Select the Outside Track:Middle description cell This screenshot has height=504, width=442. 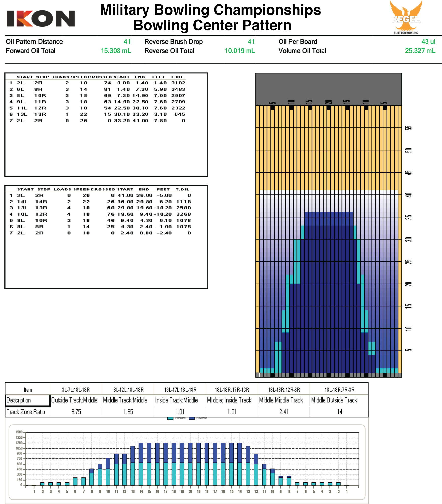tap(74, 400)
